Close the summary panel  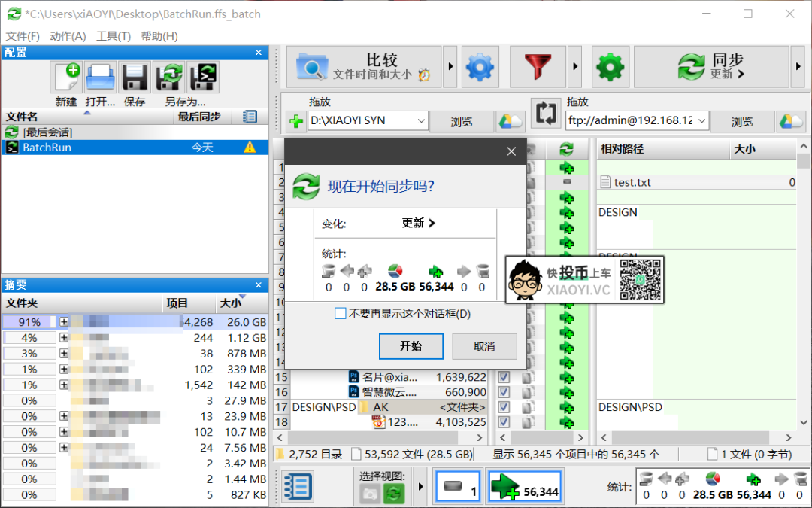(x=259, y=285)
